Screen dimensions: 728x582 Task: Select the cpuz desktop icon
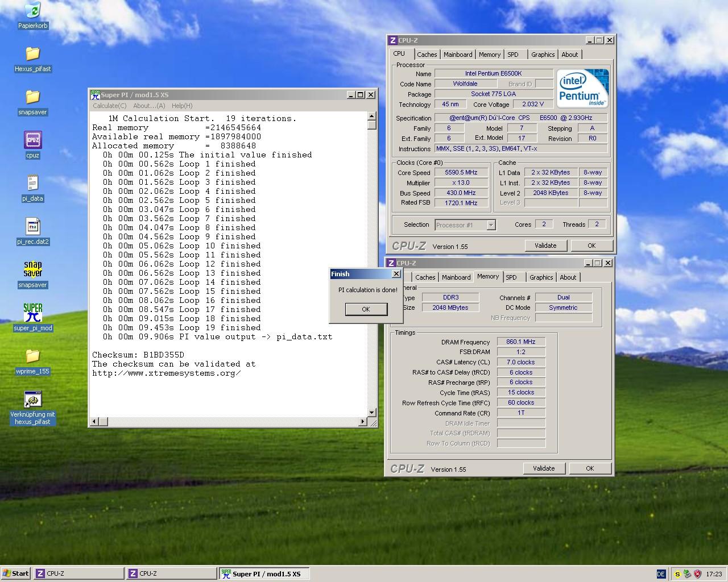(33, 145)
